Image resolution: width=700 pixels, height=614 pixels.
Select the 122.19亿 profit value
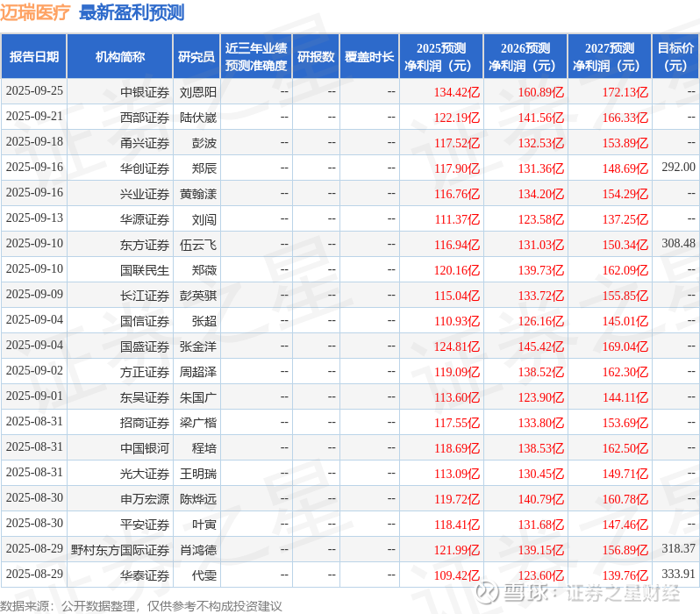457,118
